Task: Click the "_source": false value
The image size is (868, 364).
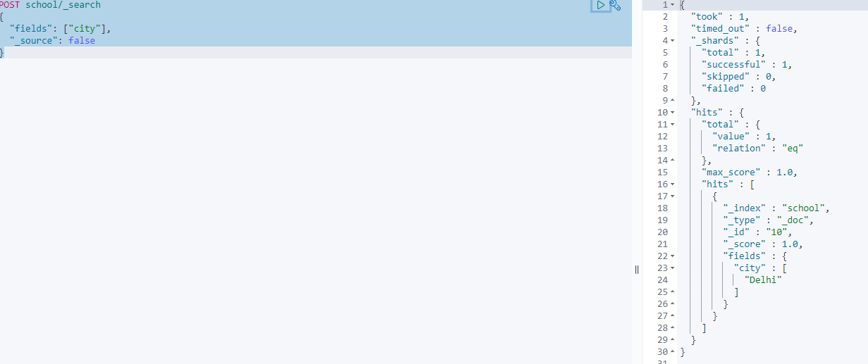Action: tap(82, 41)
